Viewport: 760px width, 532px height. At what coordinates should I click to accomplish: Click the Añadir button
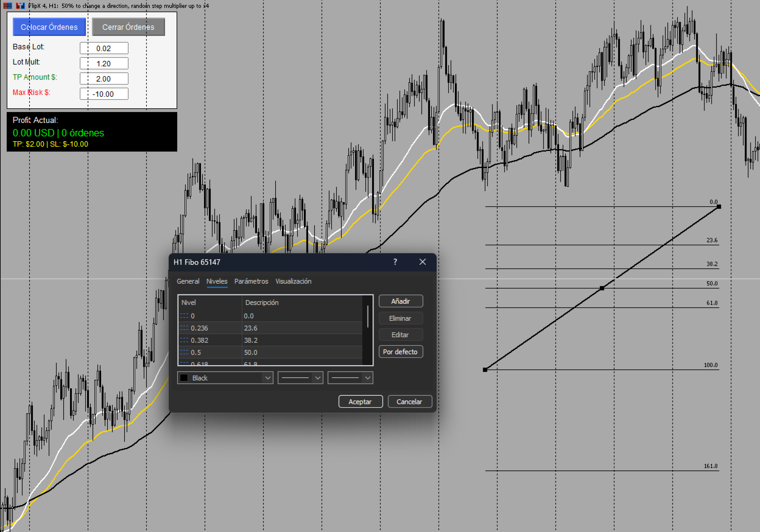401,301
